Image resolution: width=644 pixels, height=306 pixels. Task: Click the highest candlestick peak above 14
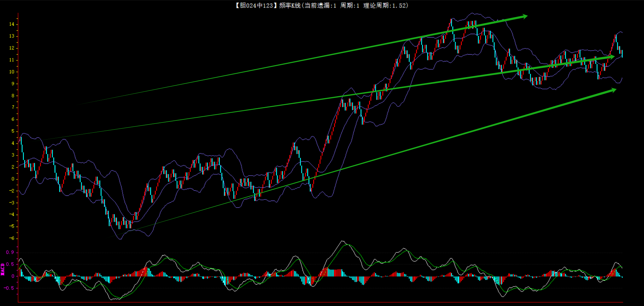451,20
